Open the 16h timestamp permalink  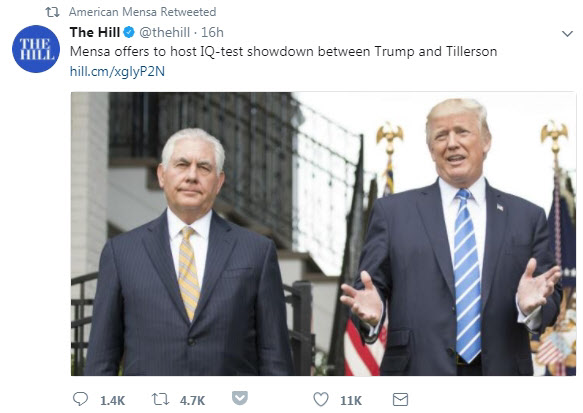click(212, 32)
